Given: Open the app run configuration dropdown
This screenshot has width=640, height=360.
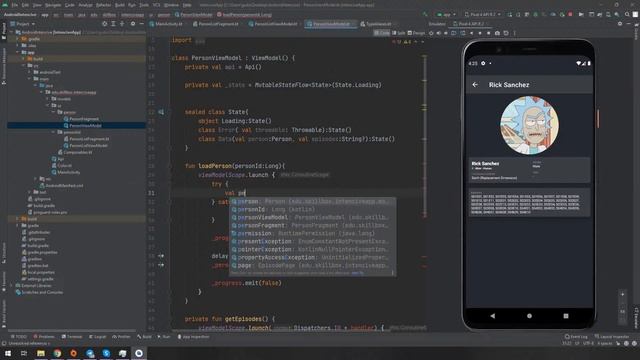Looking at the screenshot, I should (x=446, y=14).
